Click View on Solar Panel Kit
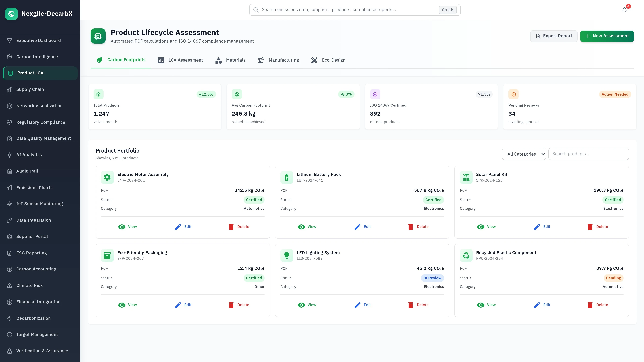Viewport: 644px width, 362px height. 486,227
